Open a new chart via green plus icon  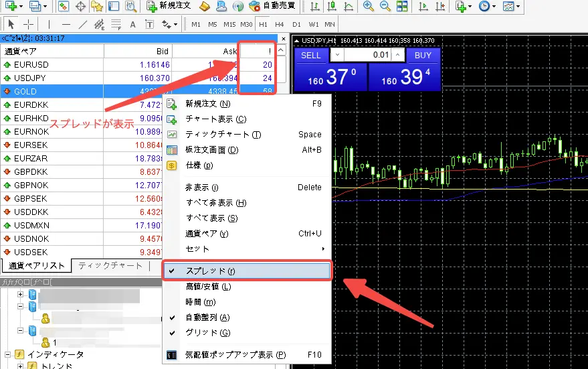click(11, 5)
